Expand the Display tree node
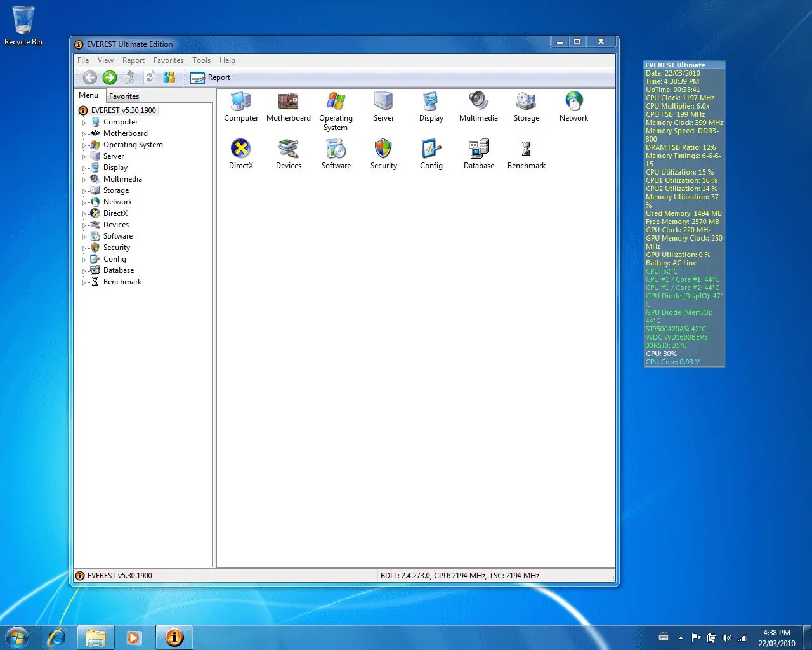 tap(84, 168)
